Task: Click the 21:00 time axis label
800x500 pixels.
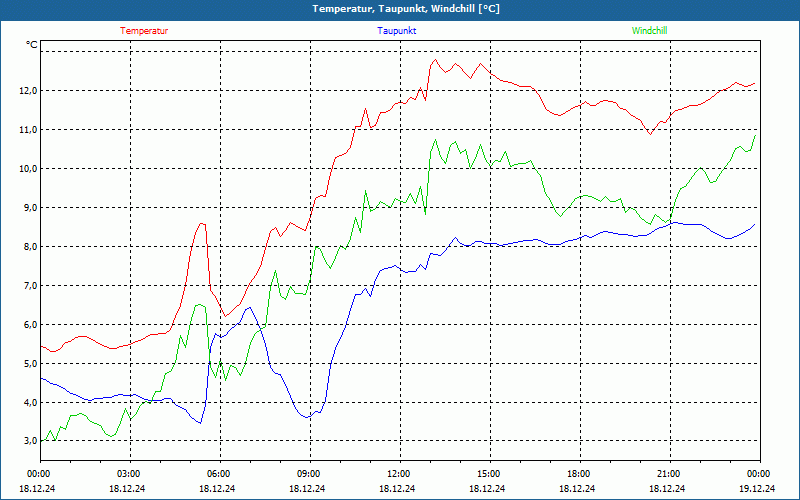Action: 670,474
